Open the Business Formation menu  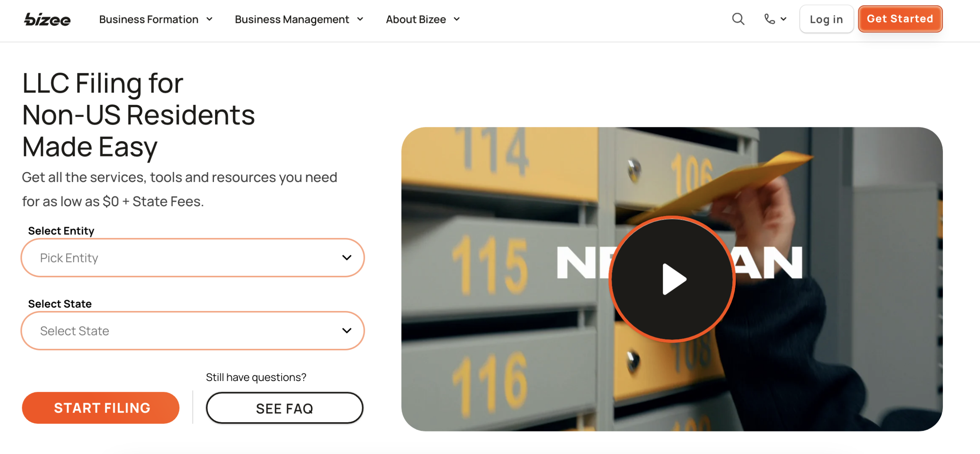pyautogui.click(x=149, y=19)
